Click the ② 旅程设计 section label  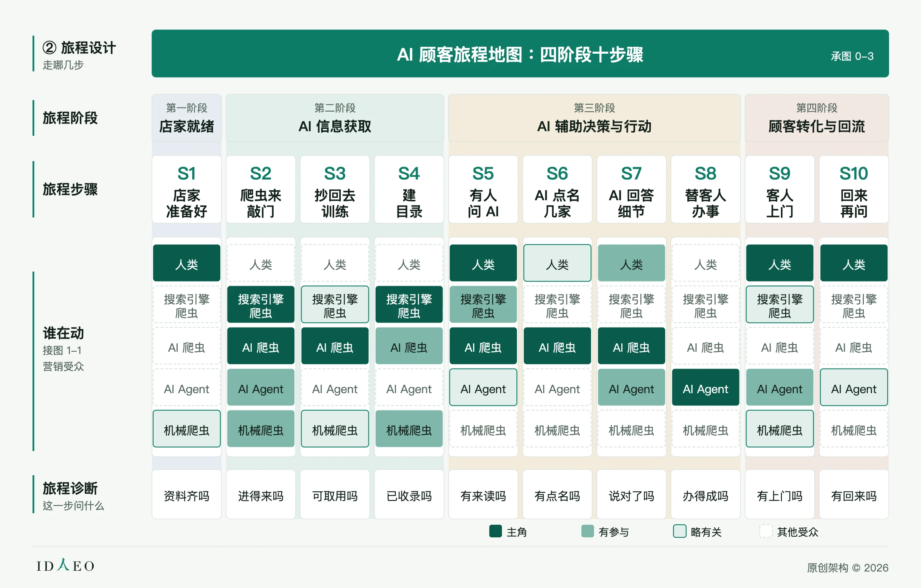tap(79, 48)
